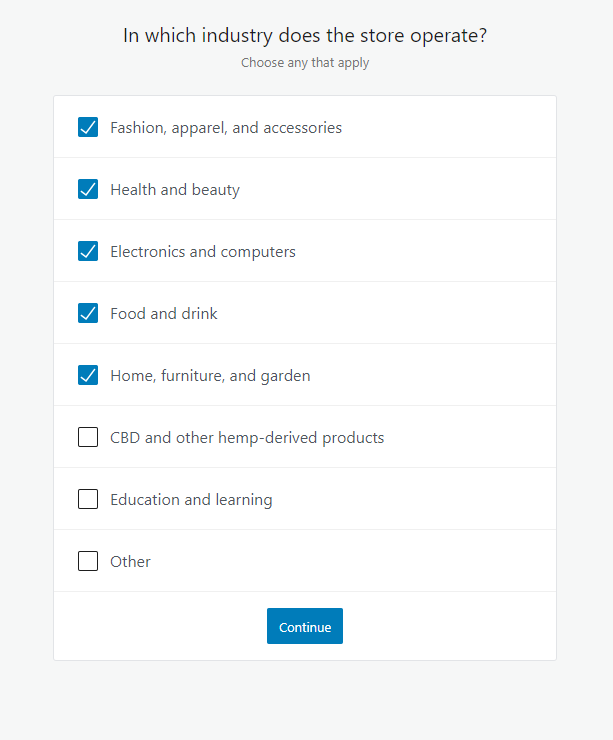This screenshot has width=613, height=740.
Task: Uncheck the Fashion, apparel, and accessories checkbox
Action: click(88, 128)
